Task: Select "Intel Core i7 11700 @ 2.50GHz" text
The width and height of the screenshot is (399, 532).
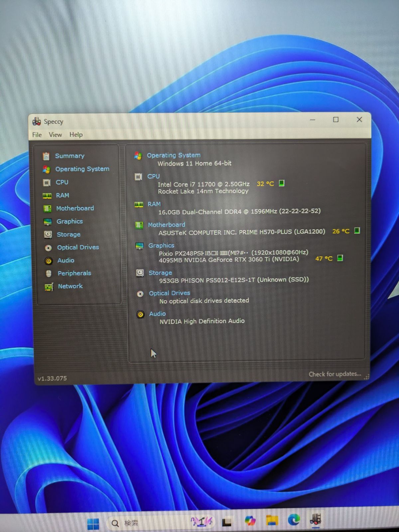Action: 203,184
